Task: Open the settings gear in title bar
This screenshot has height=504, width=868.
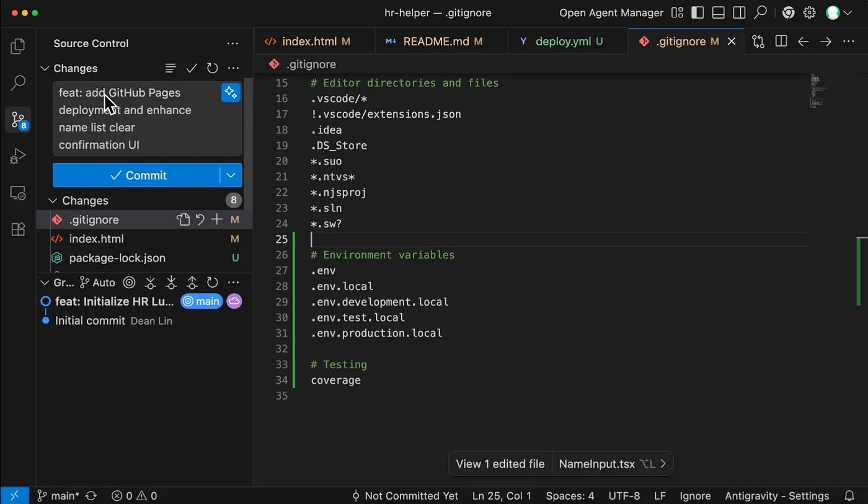Action: [x=809, y=13]
